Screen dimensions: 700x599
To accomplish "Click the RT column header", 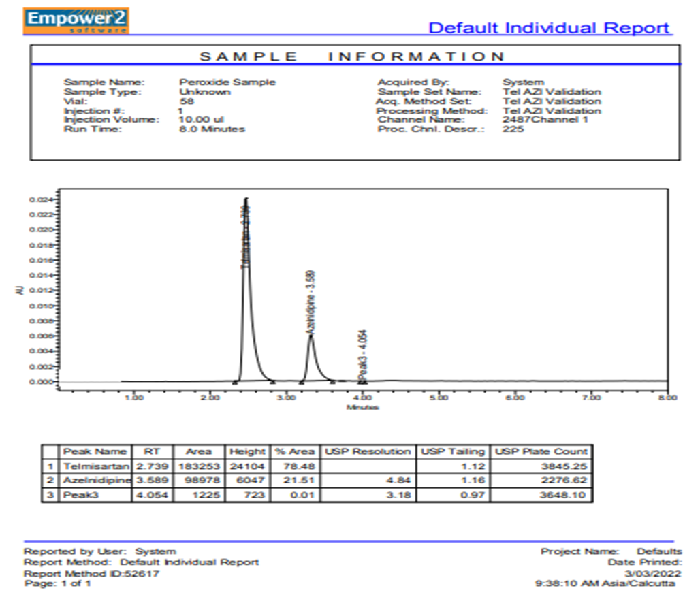I will coord(152,452).
